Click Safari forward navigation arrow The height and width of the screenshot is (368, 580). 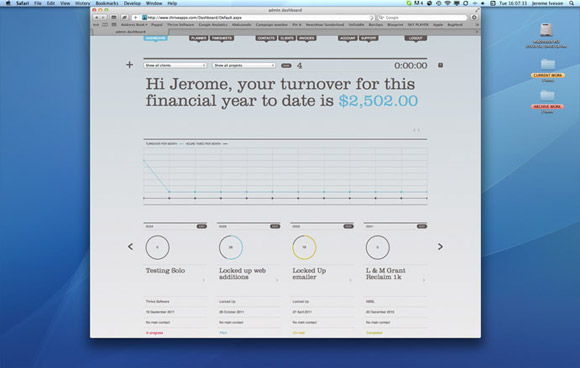pyautogui.click(x=104, y=17)
